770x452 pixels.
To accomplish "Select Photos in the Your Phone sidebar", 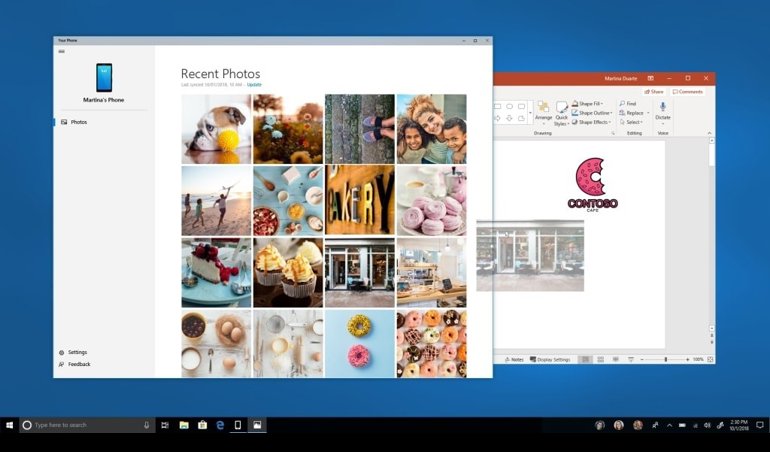I will 78,122.
